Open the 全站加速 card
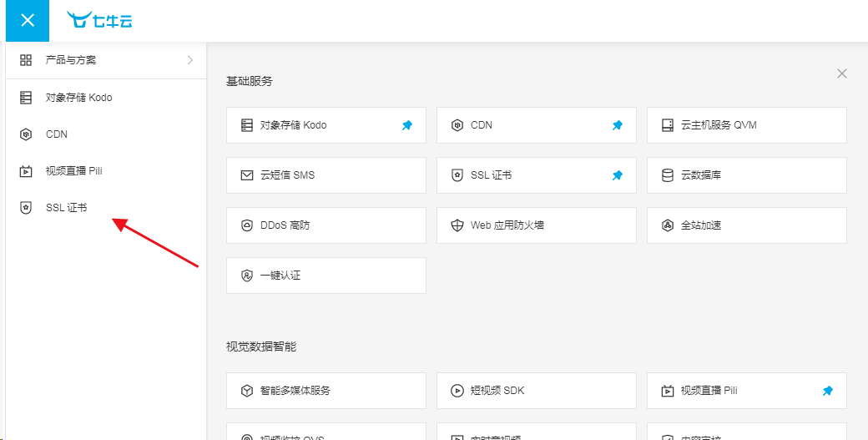The width and height of the screenshot is (868, 440). point(747,225)
